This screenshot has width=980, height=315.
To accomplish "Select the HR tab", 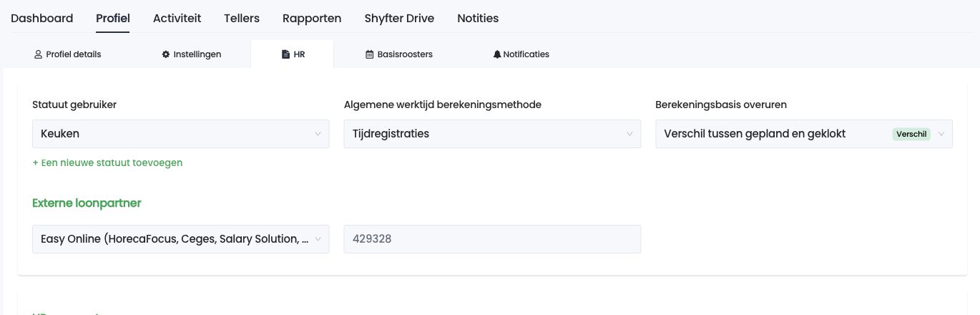I will (293, 54).
